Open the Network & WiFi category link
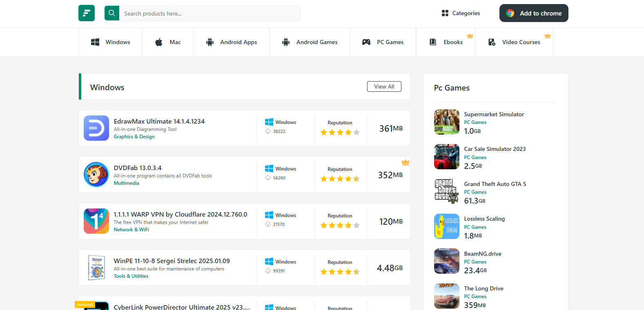The height and width of the screenshot is (310, 644). pos(131,230)
